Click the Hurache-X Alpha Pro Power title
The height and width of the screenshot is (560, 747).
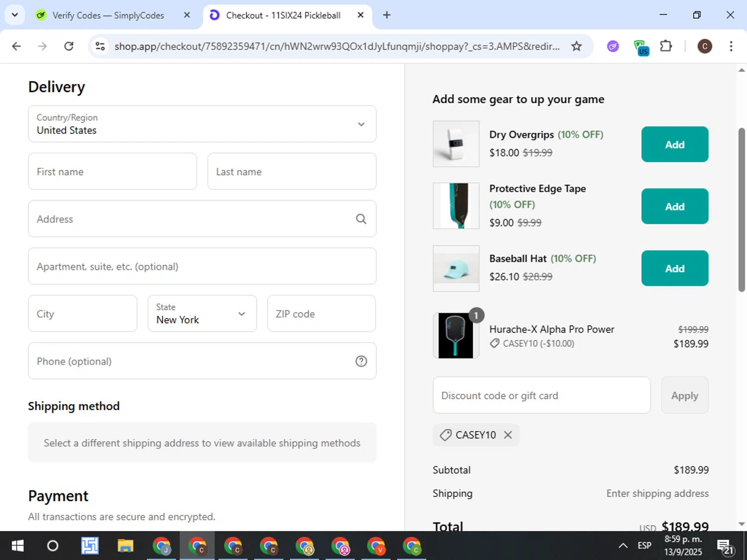[x=552, y=329]
